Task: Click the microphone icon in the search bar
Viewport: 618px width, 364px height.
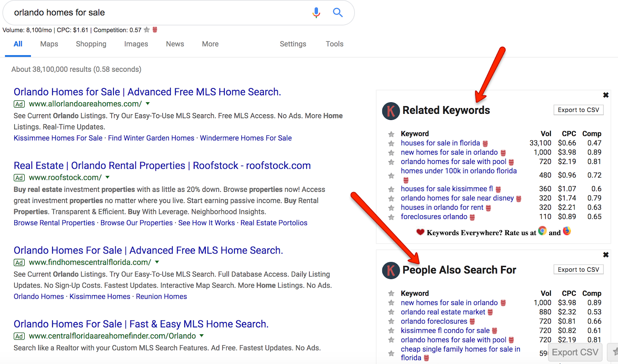Action: (316, 12)
